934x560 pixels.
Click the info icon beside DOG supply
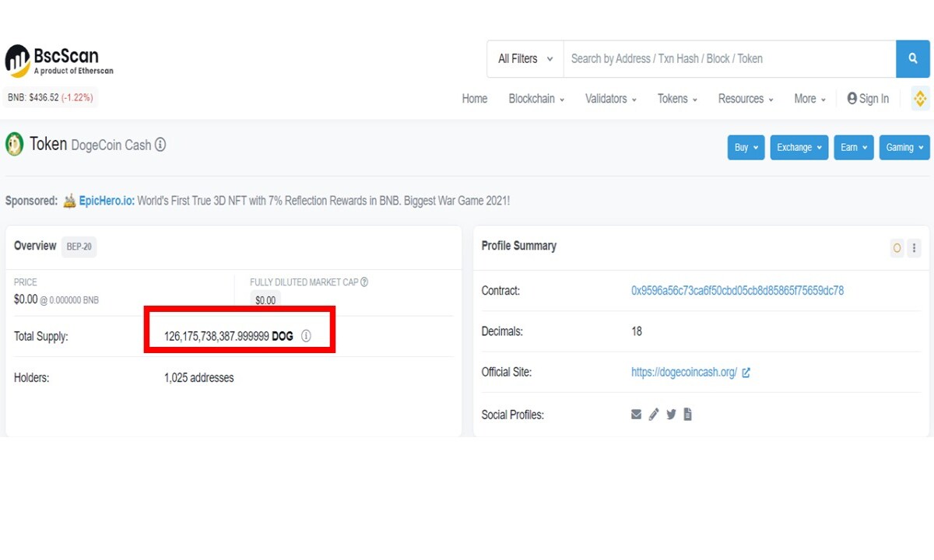point(306,337)
